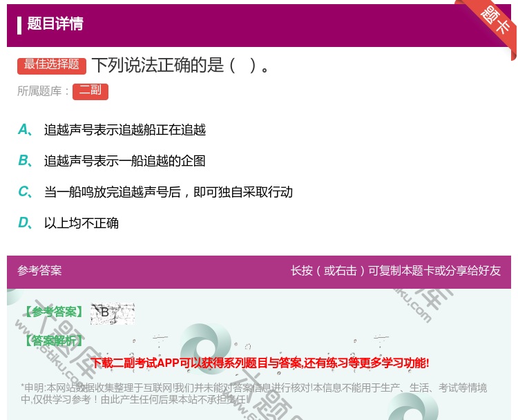The image size is (518, 420).
Task: Click the 【参考答案】 label
Action: coord(55,312)
